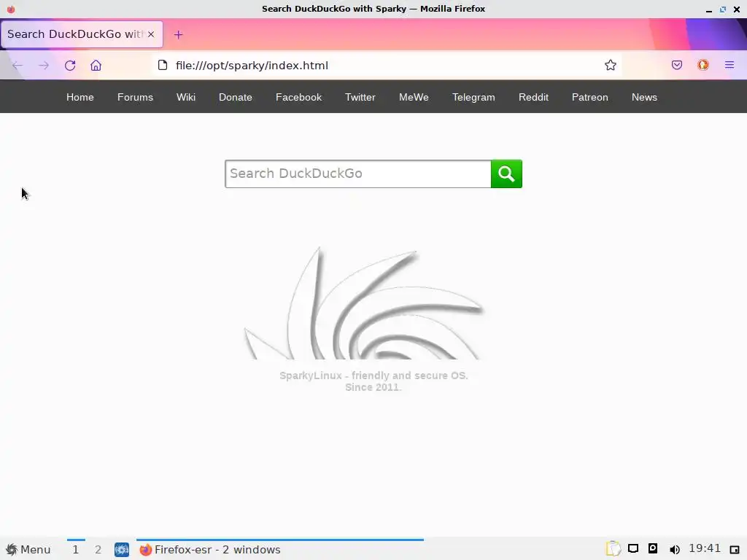Visit the Reddit link

[533, 97]
